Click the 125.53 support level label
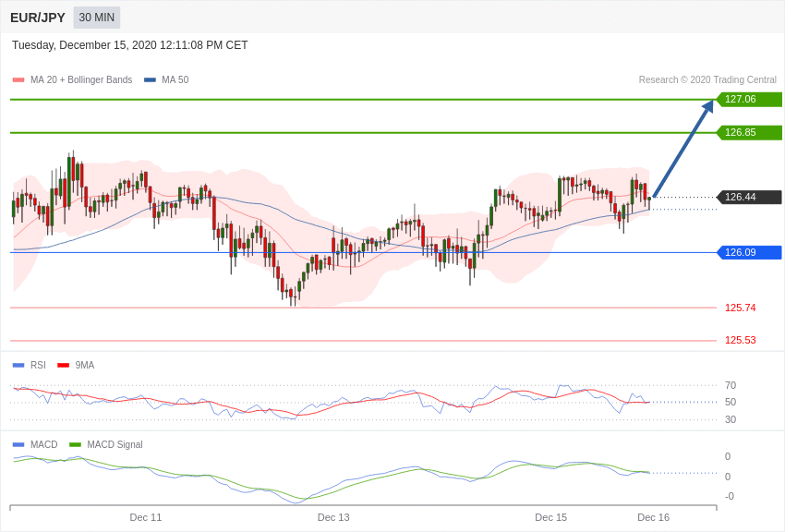Screen dimensions: 785x532 741,340
